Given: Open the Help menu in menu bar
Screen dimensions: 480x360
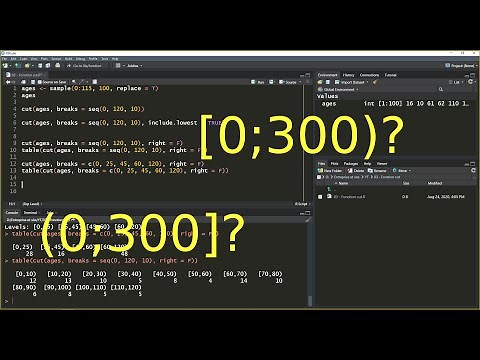Looking at the screenshot, I should [x=115, y=59].
